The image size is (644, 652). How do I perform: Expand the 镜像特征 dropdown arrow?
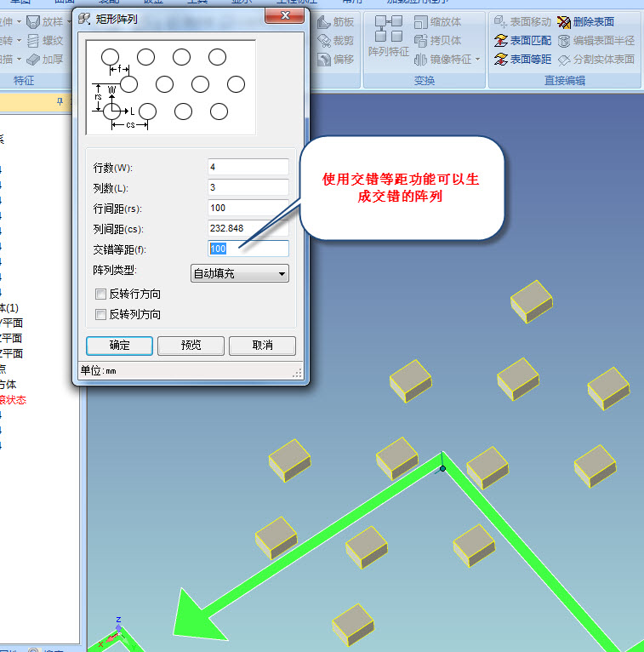477,60
